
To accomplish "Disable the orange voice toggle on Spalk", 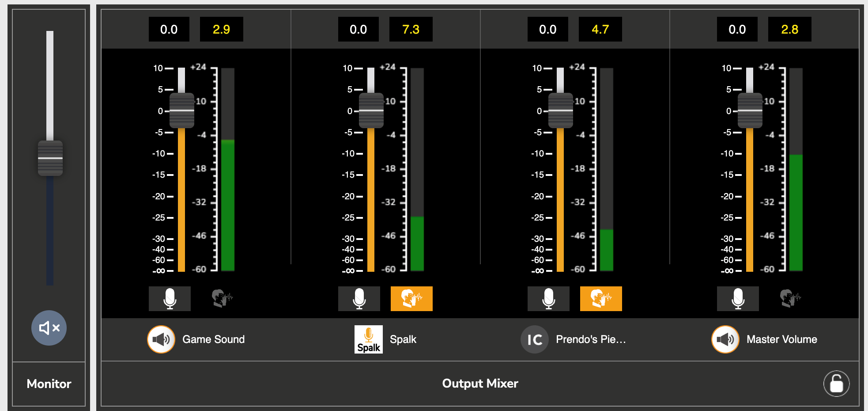I will [x=411, y=299].
